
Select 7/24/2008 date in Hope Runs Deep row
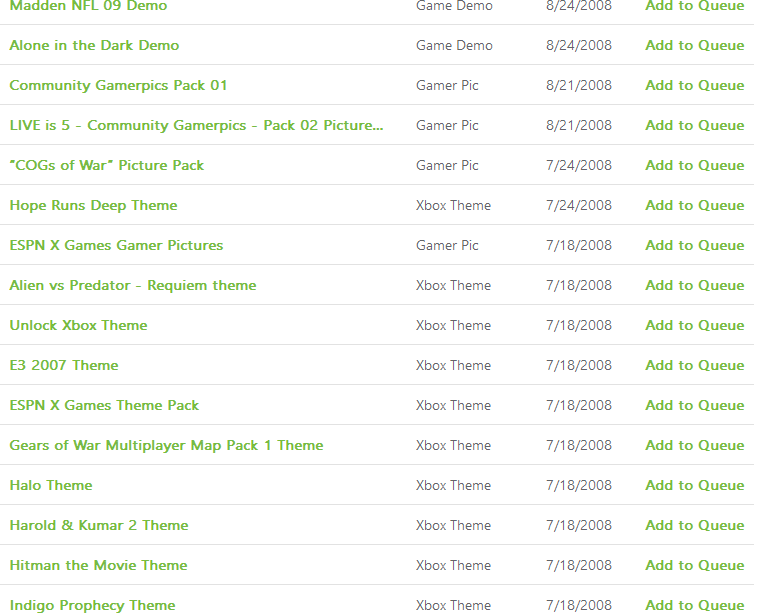point(579,206)
